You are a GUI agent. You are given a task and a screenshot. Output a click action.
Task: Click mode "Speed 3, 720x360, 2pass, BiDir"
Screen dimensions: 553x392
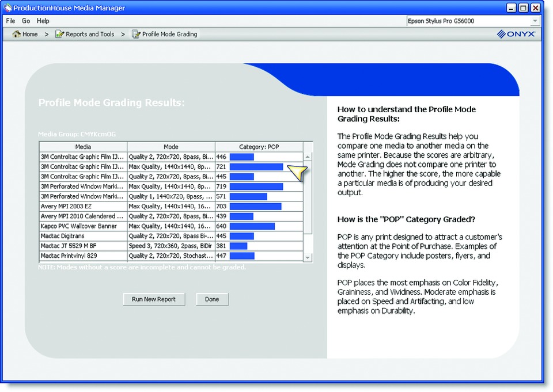coord(171,246)
